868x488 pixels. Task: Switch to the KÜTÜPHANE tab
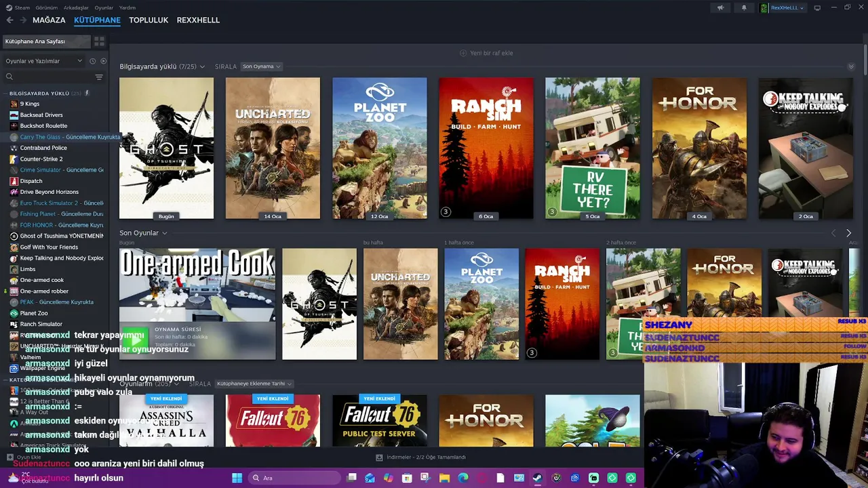pyautogui.click(x=97, y=20)
